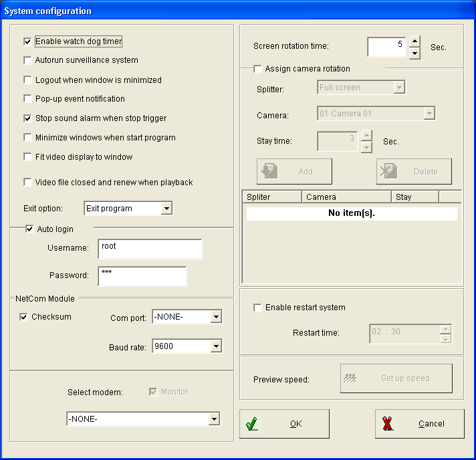Toggle NetCom Module Checksum checkbox
Viewport: 476px width, 460px height.
point(24,317)
